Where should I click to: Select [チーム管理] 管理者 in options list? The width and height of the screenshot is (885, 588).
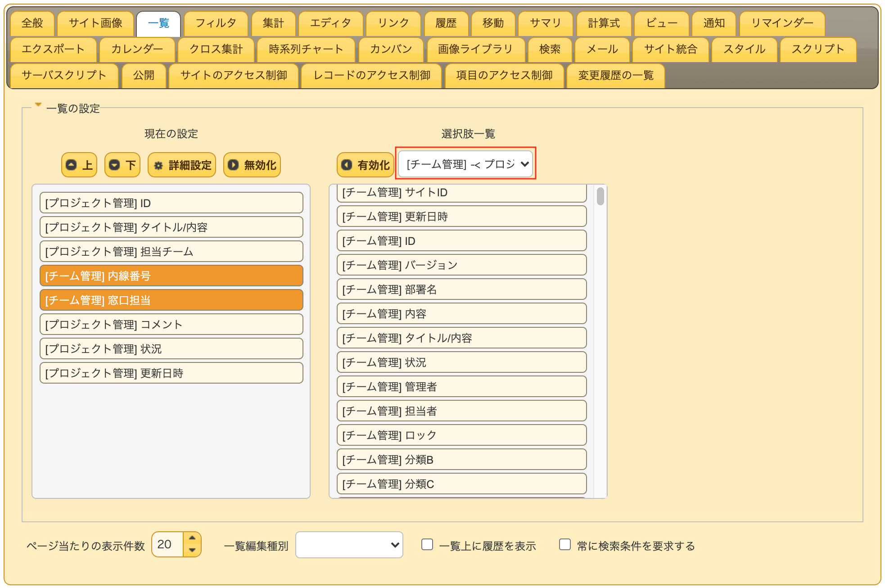[x=462, y=387]
